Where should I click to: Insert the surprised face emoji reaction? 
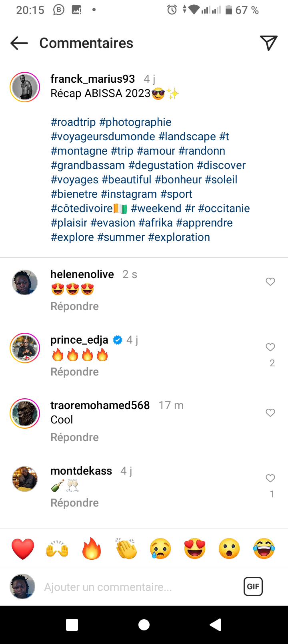coord(229,549)
